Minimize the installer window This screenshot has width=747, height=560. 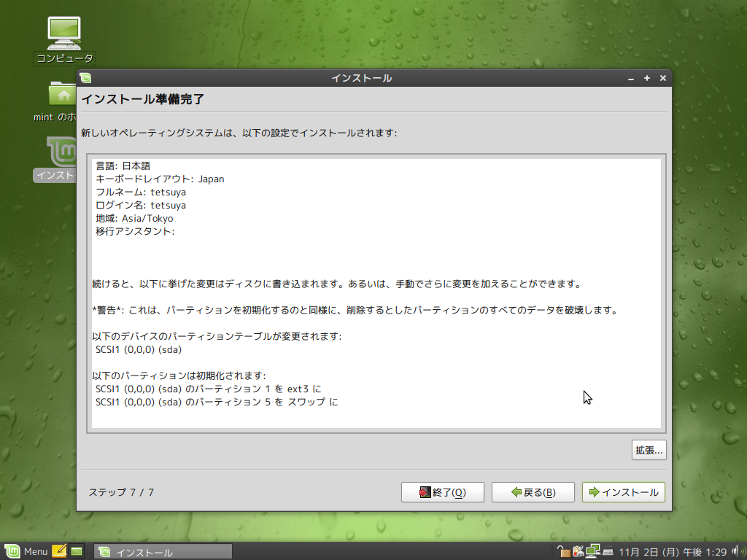click(x=631, y=79)
